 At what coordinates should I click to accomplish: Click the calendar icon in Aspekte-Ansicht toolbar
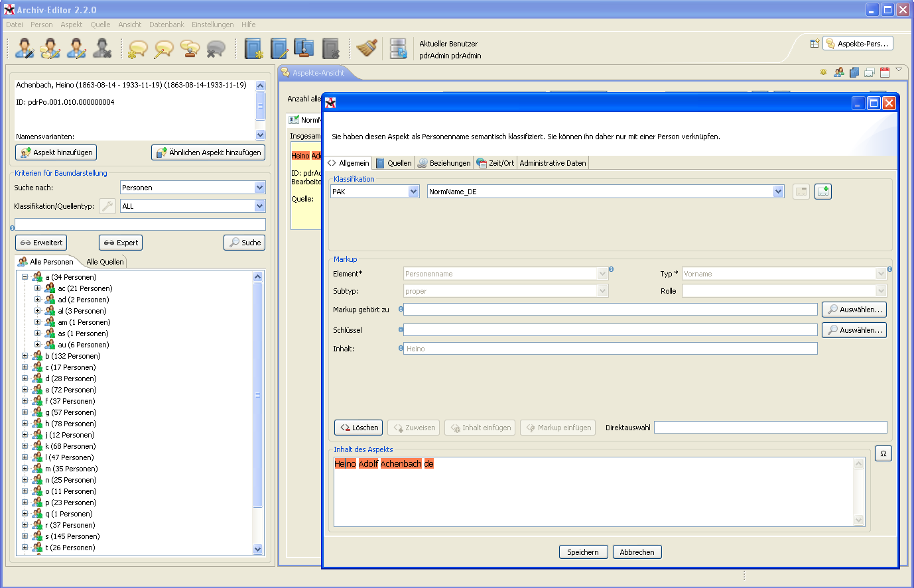[x=884, y=72]
